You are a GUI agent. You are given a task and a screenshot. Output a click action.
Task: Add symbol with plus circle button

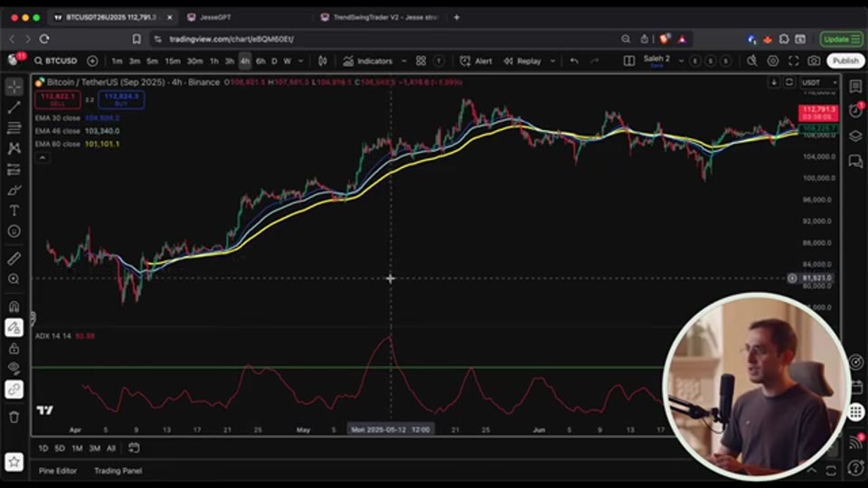(x=92, y=61)
